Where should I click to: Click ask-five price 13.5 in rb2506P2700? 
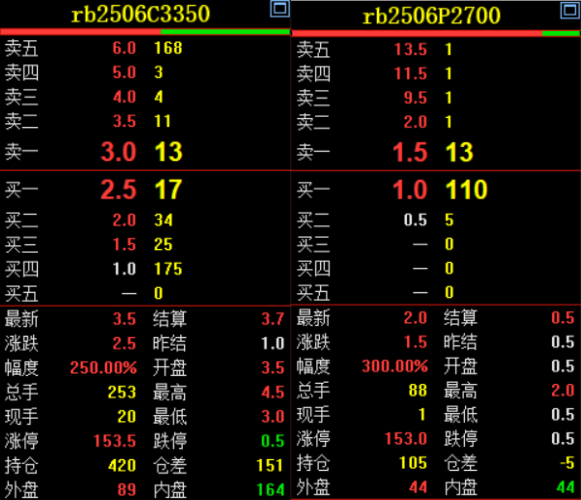coord(411,50)
